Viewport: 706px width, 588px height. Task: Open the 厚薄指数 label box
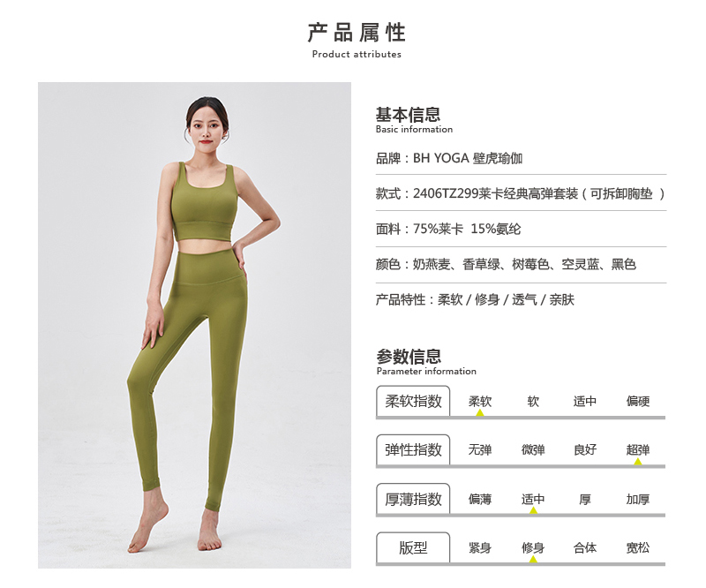click(413, 499)
